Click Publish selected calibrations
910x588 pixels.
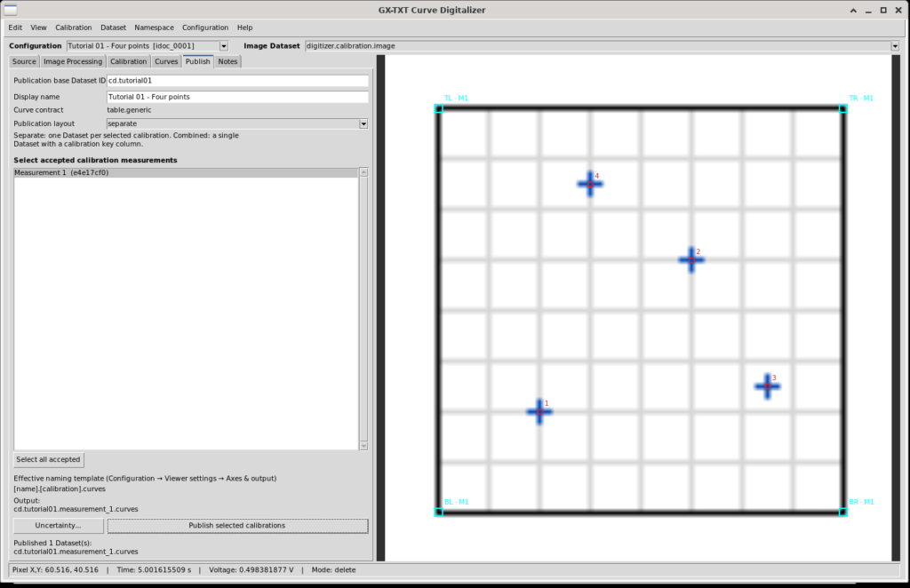click(x=237, y=526)
